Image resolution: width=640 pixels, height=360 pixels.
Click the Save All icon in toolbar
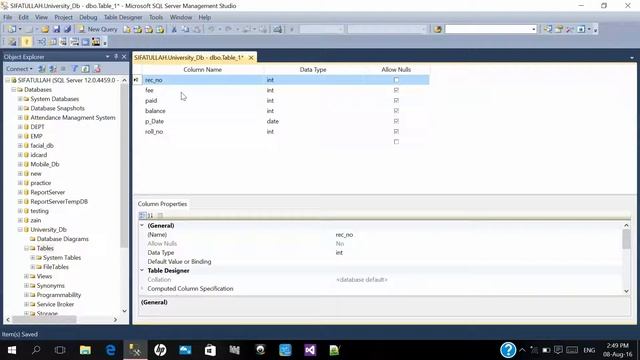(x=67, y=29)
